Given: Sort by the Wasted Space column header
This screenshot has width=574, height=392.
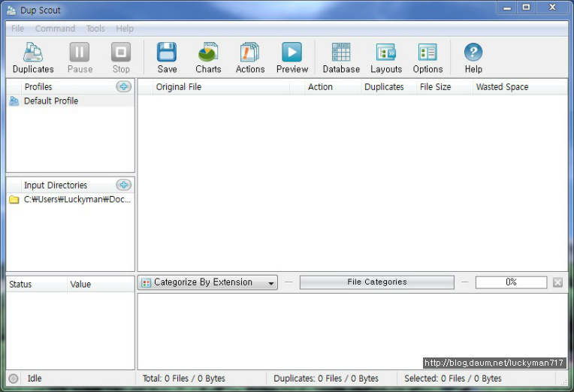Looking at the screenshot, I should 502,87.
